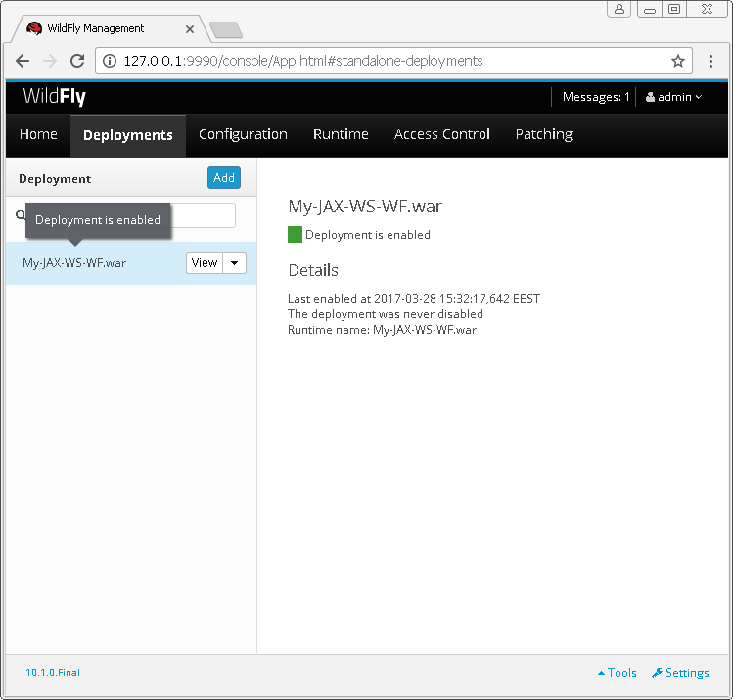This screenshot has height=700, width=733.
Task: Click the browser forward arrow
Action: point(50,61)
